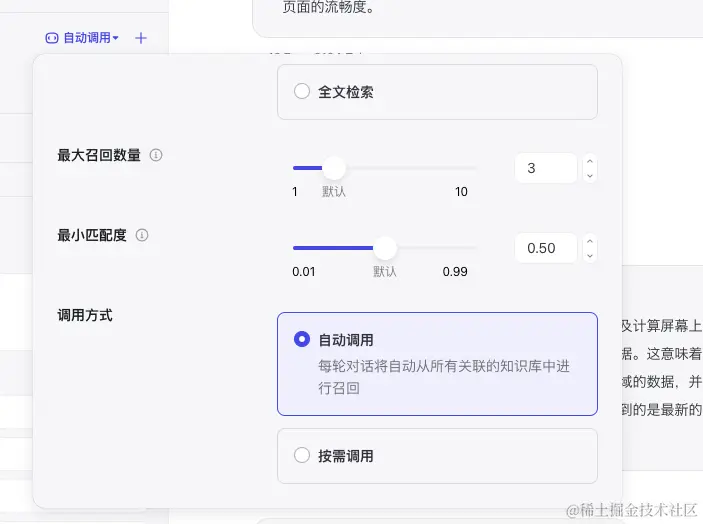Select the 自动调用 radio option
Image resolution: width=703 pixels, height=524 pixels.
tap(302, 340)
